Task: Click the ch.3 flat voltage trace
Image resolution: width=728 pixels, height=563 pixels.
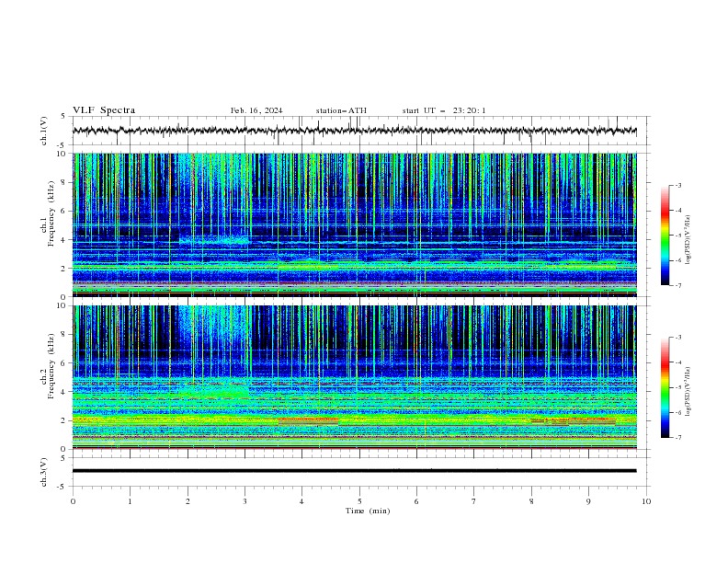Action: tap(355, 471)
